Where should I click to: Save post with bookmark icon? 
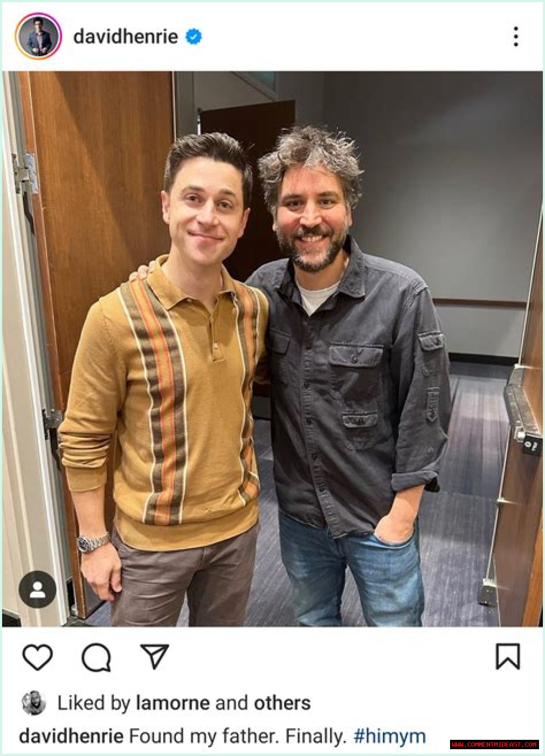point(508,656)
